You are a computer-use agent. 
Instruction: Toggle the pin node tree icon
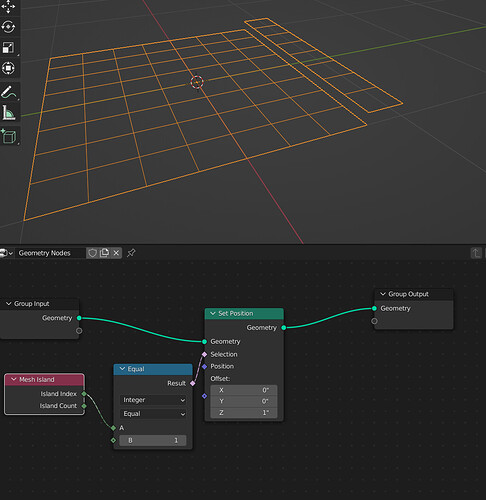[x=131, y=253]
